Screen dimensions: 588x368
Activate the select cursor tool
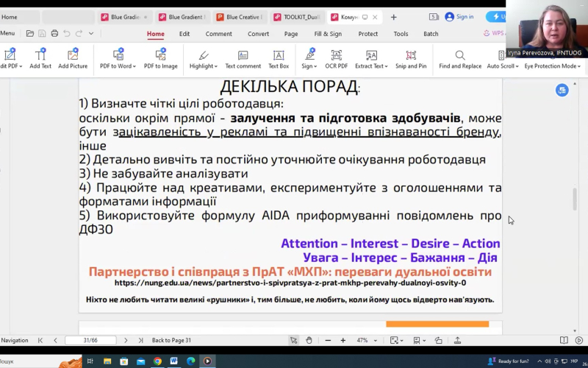coord(293,340)
